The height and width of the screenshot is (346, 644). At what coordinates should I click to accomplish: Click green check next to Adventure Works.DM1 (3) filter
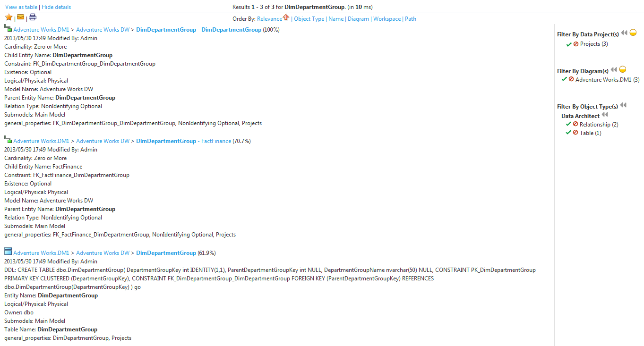(564, 80)
